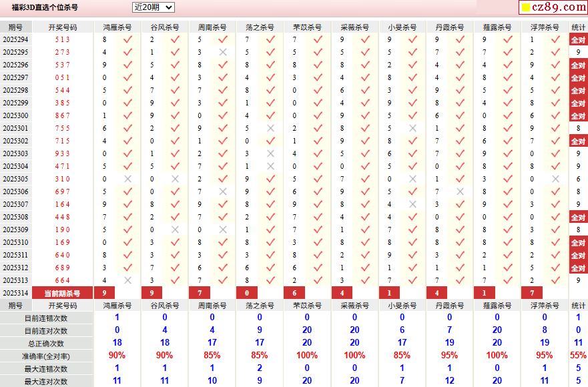This screenshot has height=387, width=588.
Task: Click the gray X for 小旻杀号 in row 2025301
Action: click(412, 128)
